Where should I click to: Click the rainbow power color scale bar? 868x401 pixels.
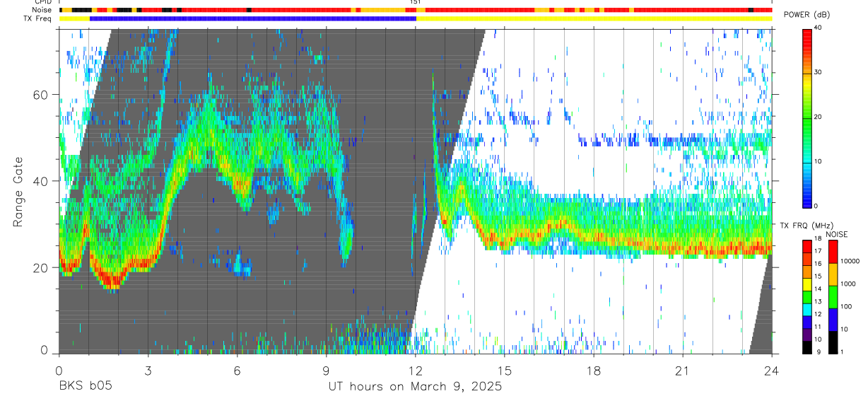click(x=807, y=117)
